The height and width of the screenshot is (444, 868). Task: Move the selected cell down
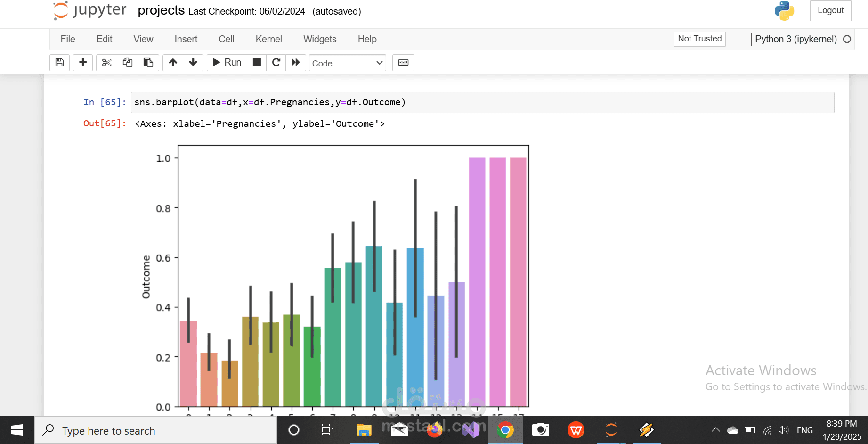[x=193, y=62]
